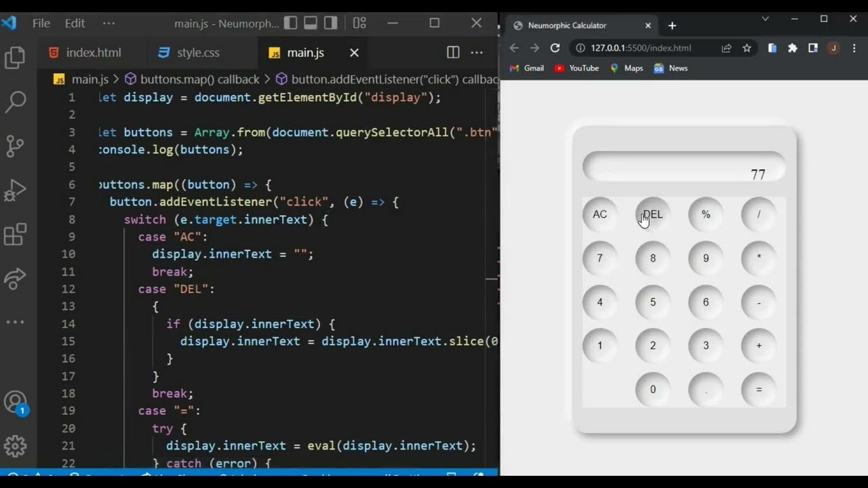Open the News bookmark

click(671, 68)
